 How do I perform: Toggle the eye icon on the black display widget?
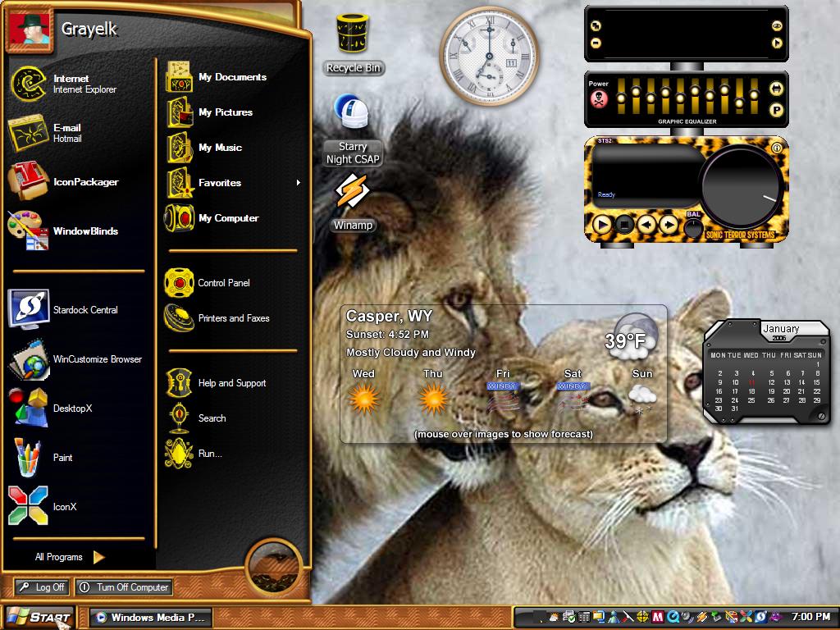[776, 25]
